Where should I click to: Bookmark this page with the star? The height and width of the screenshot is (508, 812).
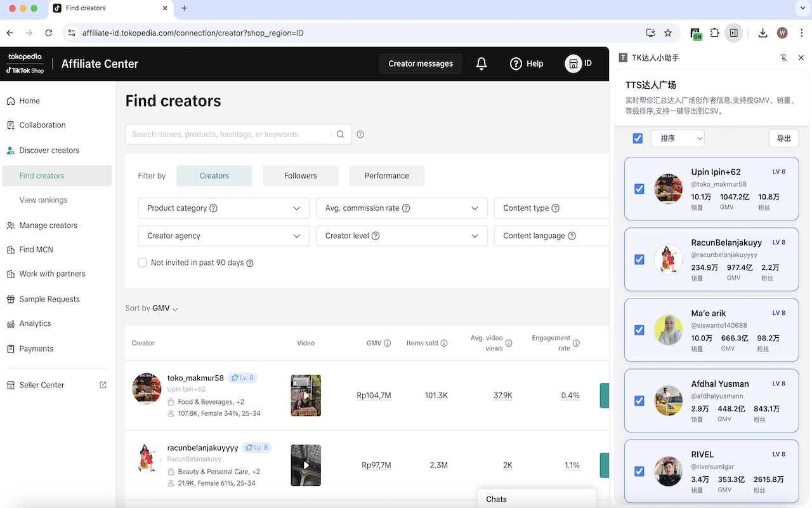point(668,33)
